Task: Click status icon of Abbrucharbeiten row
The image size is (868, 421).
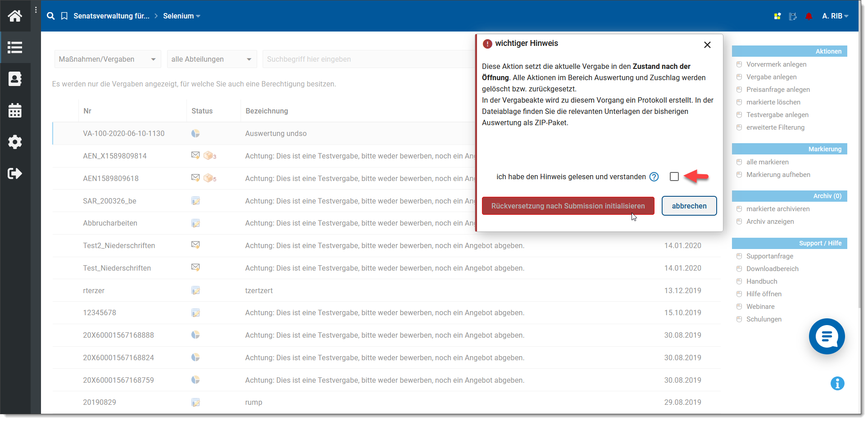Action: tap(195, 223)
